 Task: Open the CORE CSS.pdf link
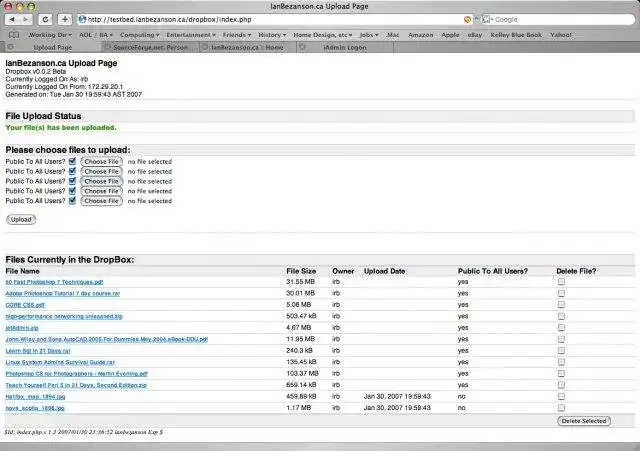[25, 305]
